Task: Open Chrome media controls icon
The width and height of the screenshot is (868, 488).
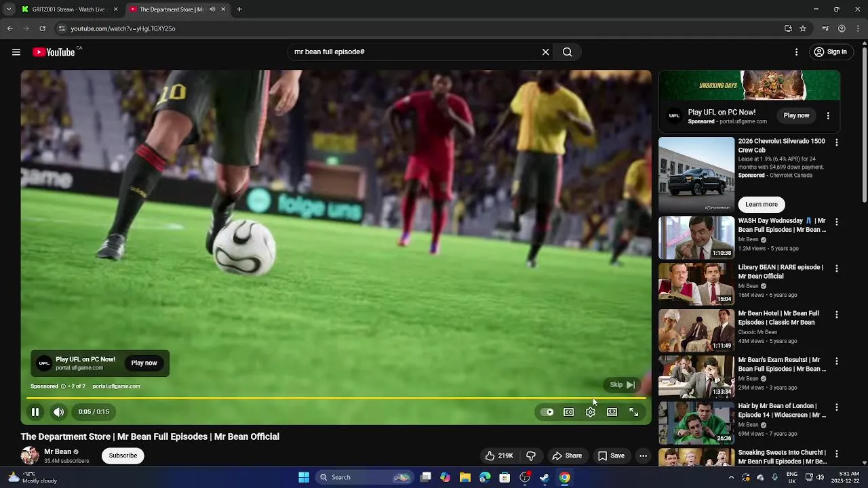Action: coord(825,28)
